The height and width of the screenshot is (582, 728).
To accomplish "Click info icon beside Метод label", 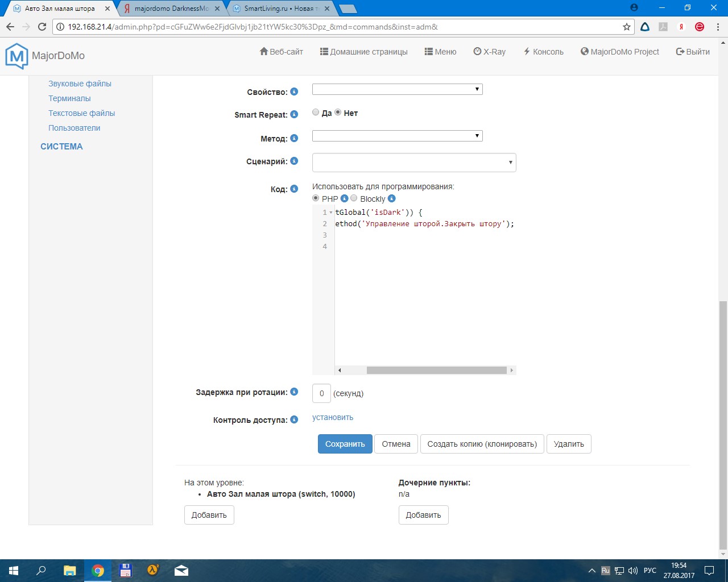I will click(294, 138).
